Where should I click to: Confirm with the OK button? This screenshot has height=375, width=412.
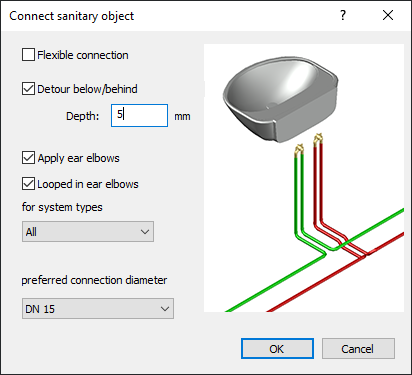(277, 349)
